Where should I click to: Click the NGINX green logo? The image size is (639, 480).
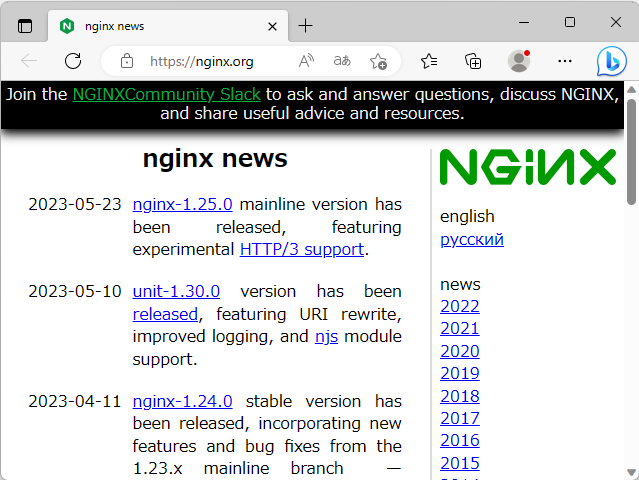point(528,167)
